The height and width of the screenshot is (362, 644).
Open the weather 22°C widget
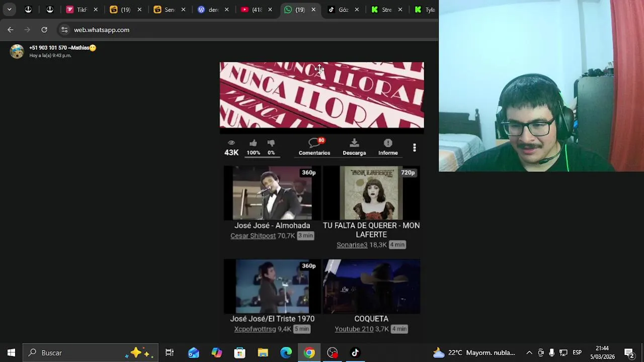[474, 352]
